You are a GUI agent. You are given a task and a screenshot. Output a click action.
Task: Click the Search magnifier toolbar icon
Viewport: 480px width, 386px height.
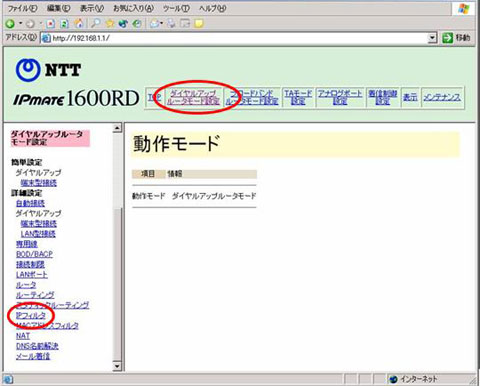click(x=96, y=24)
